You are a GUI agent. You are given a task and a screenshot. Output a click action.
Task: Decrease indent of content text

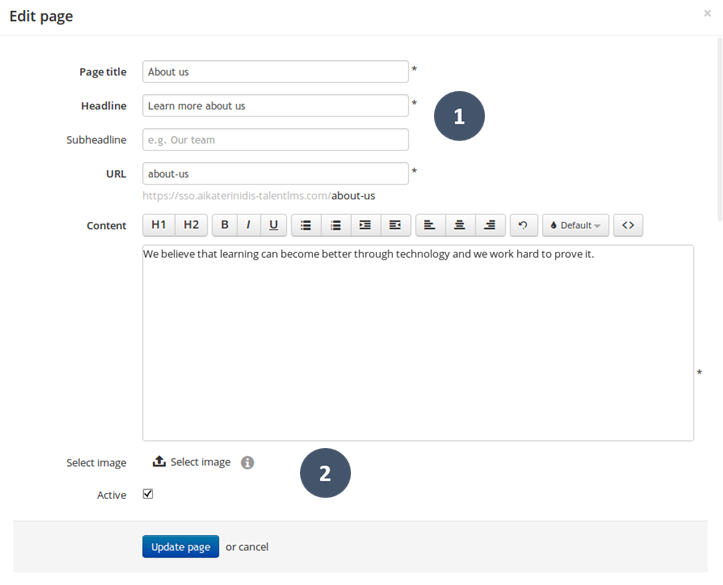[x=395, y=225]
